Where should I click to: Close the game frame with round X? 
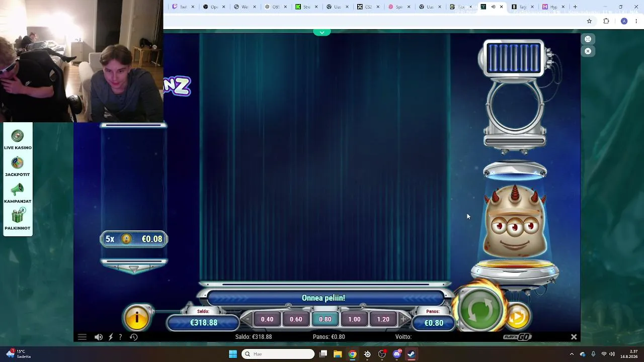tap(588, 51)
